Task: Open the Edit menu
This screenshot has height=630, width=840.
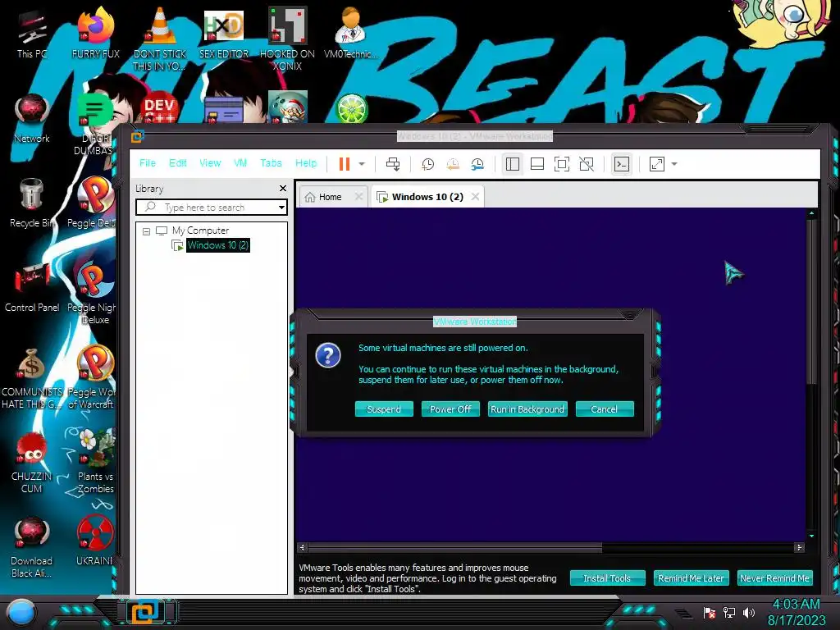Action: coord(178,163)
